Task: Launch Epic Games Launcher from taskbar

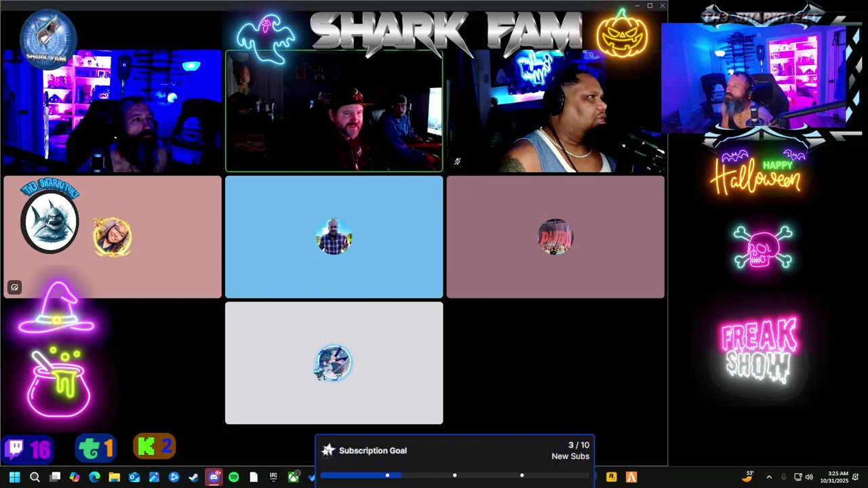Action: [273, 477]
